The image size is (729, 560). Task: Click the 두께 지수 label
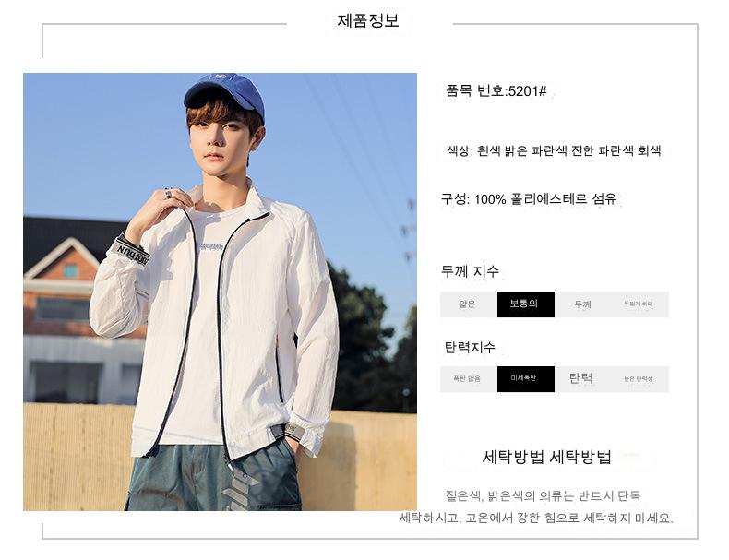[x=470, y=271]
